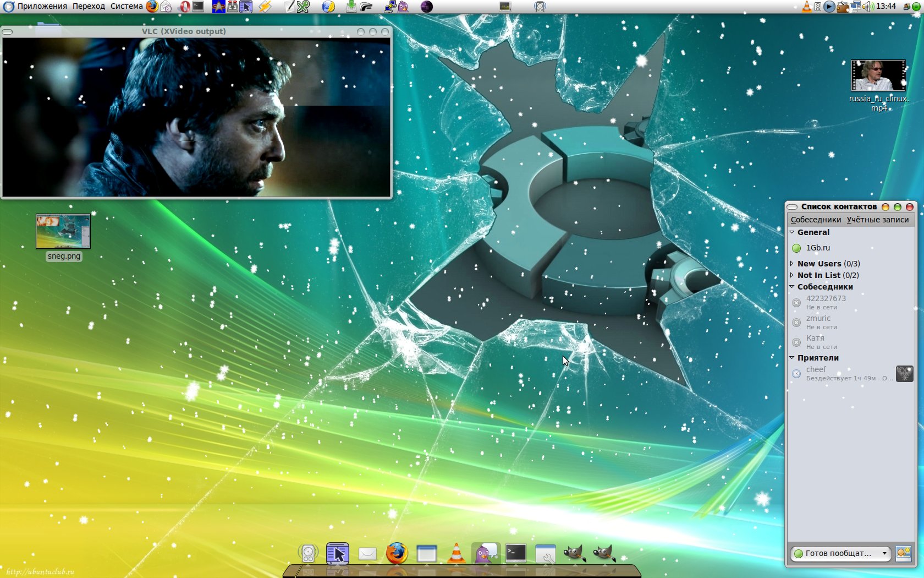Open the Приложения menu
Viewport: 924px width, 578px height.
tap(42, 7)
